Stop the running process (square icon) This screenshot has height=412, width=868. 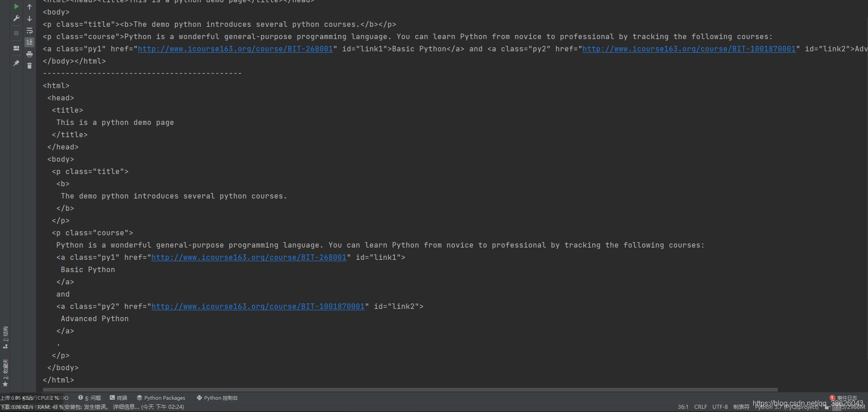tap(16, 33)
